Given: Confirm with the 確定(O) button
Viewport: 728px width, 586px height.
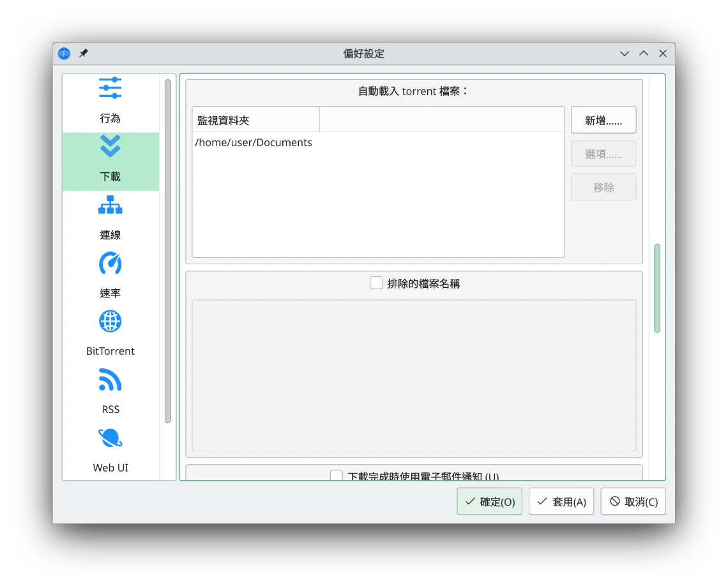Looking at the screenshot, I should tap(489, 501).
